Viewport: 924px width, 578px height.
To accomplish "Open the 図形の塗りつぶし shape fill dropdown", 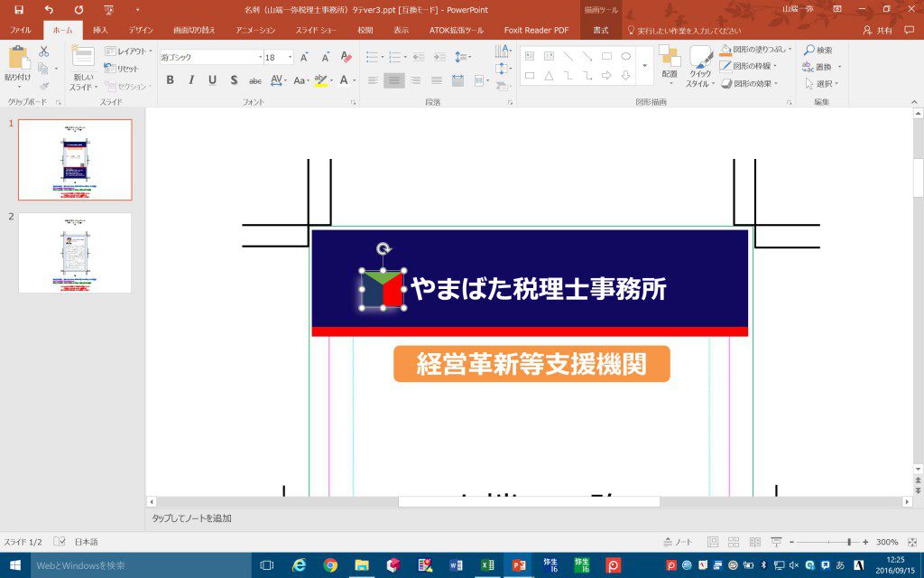I will (790, 50).
